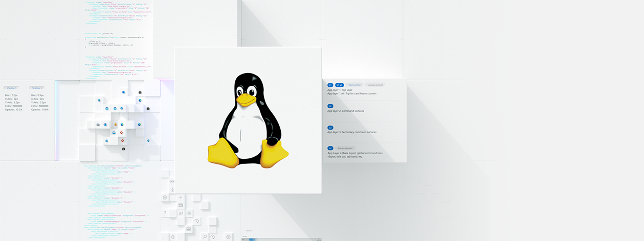The width and height of the screenshot is (644, 241).
Task: Click the L1 alt badge
Action: (x=340, y=85)
